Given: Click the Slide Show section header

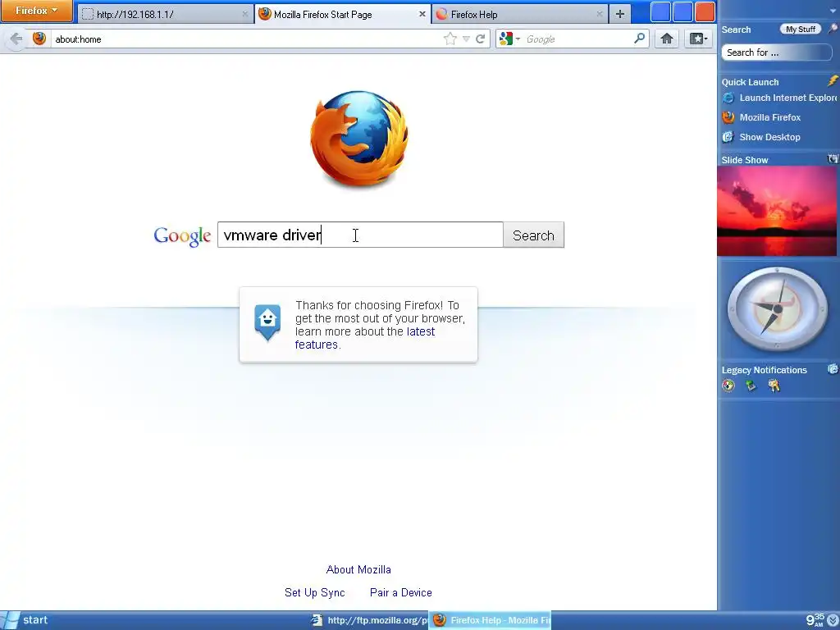Looking at the screenshot, I should tap(745, 160).
